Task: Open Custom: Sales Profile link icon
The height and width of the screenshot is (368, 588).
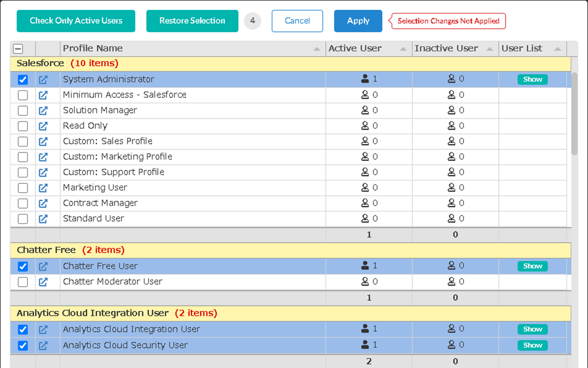Action: point(43,141)
